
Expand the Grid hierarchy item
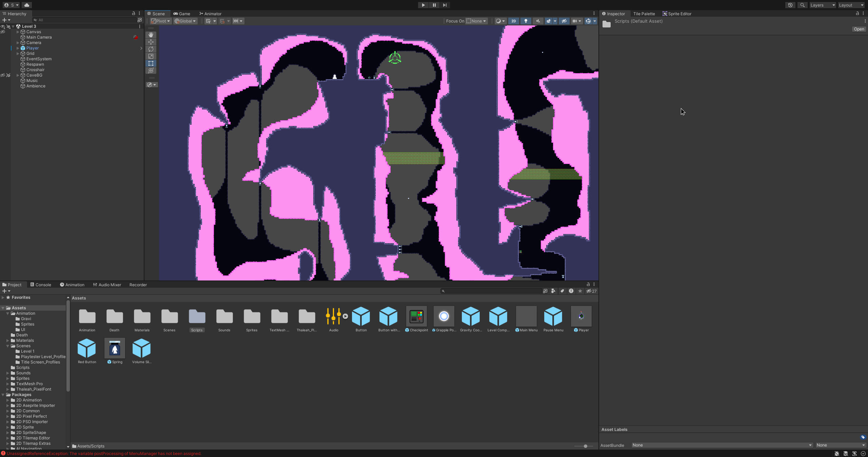[x=18, y=54]
